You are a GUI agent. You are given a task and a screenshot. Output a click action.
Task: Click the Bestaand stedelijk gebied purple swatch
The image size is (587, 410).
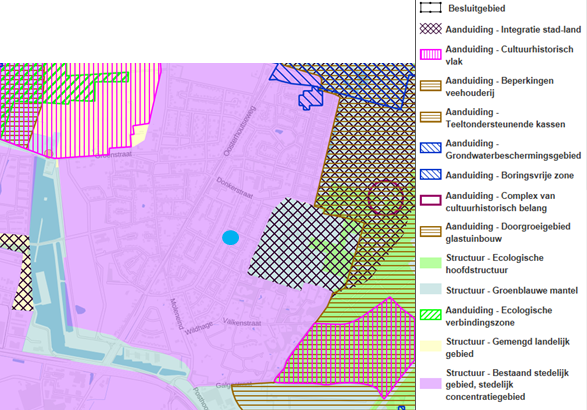(431, 383)
